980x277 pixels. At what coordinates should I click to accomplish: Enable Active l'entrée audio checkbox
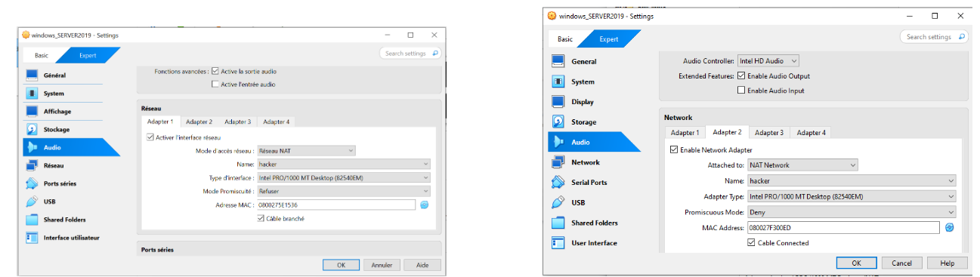tap(215, 85)
